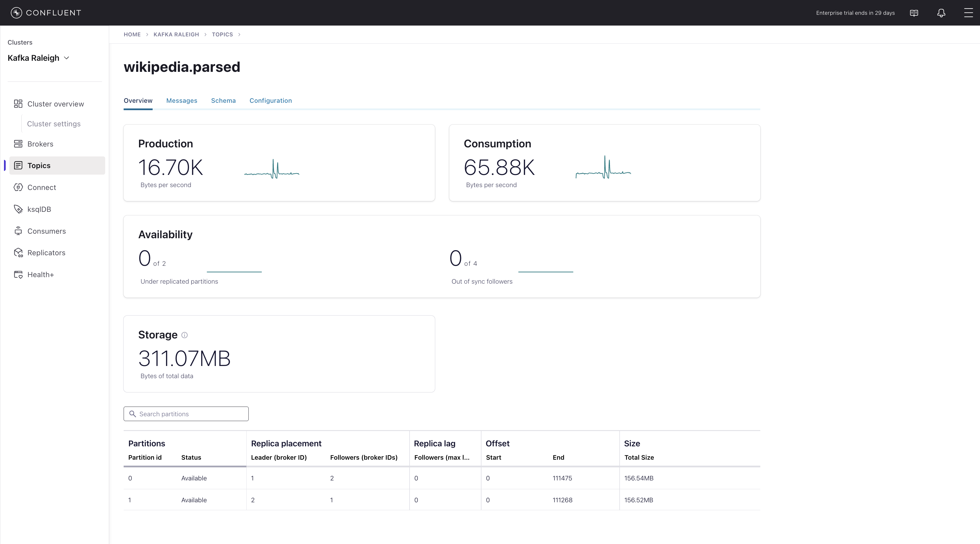Open the hamburger menu icon

pos(968,13)
